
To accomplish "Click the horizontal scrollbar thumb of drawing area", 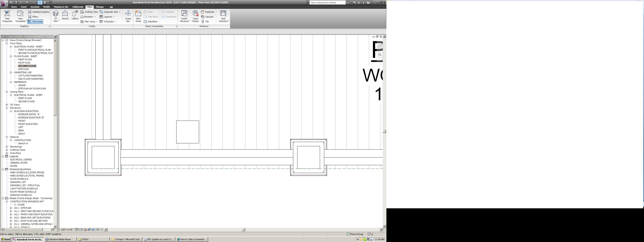I will [244, 229].
